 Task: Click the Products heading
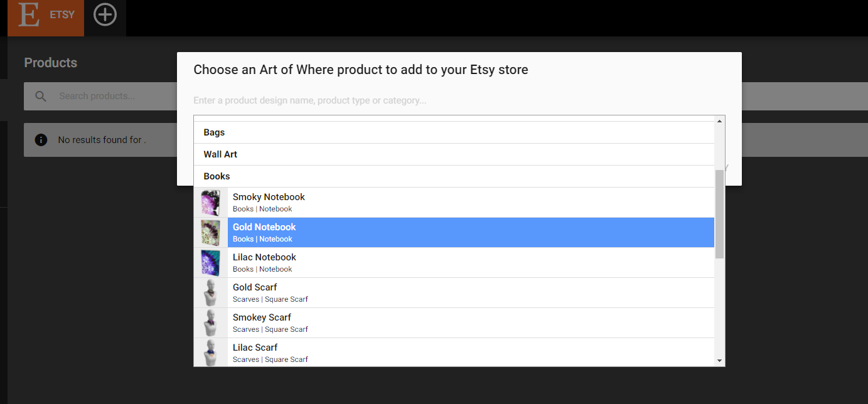51,63
